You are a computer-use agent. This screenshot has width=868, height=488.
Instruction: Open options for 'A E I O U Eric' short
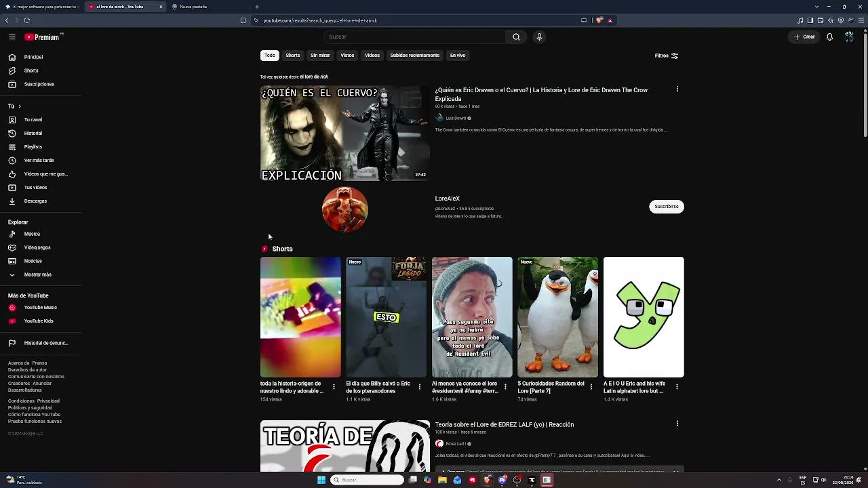(677, 386)
